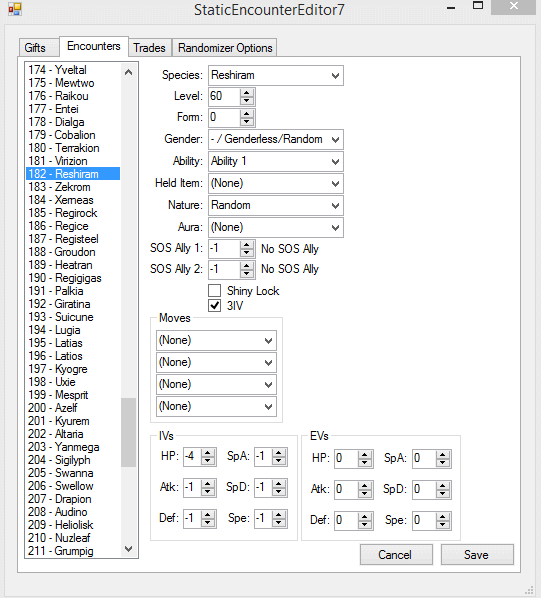Select the Encounters tab

tap(93, 46)
